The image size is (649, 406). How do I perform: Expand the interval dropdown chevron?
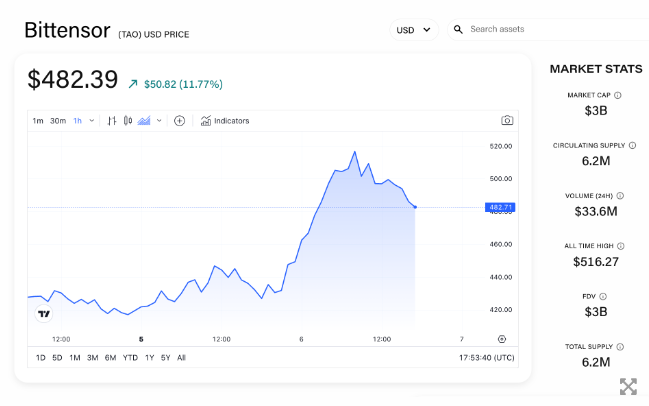tap(91, 121)
